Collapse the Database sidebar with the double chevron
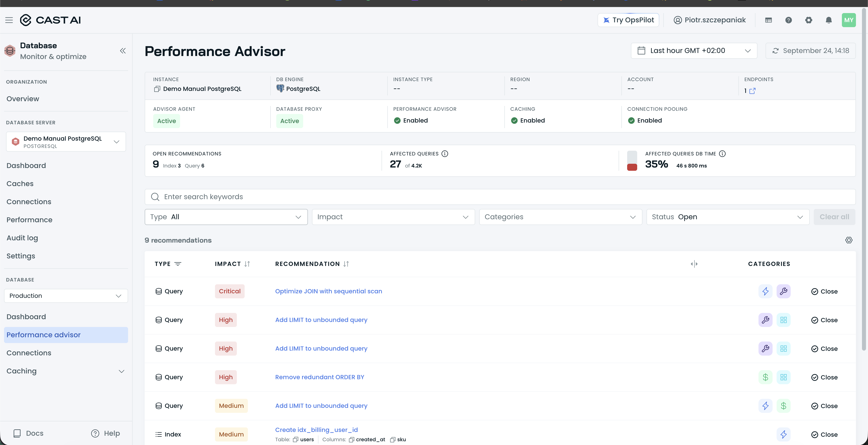 click(123, 51)
